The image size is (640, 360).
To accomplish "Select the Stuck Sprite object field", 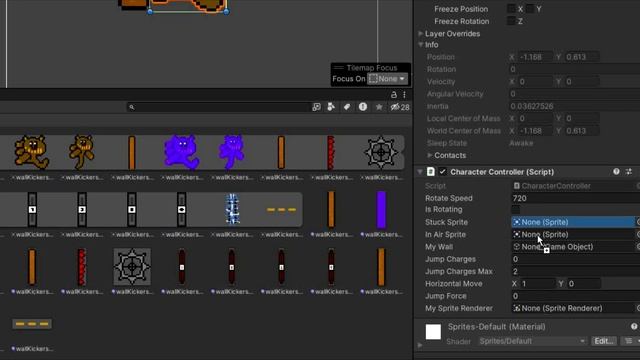I will tap(573, 222).
